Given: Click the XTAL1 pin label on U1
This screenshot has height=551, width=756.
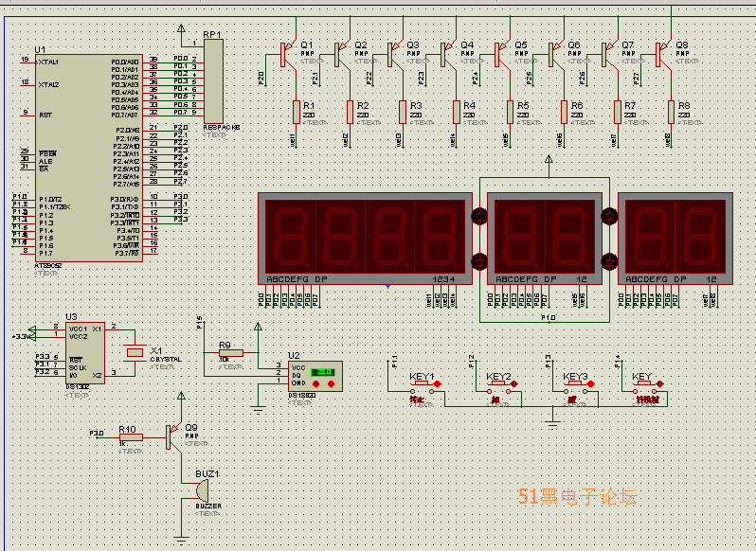Looking at the screenshot, I should [48, 62].
